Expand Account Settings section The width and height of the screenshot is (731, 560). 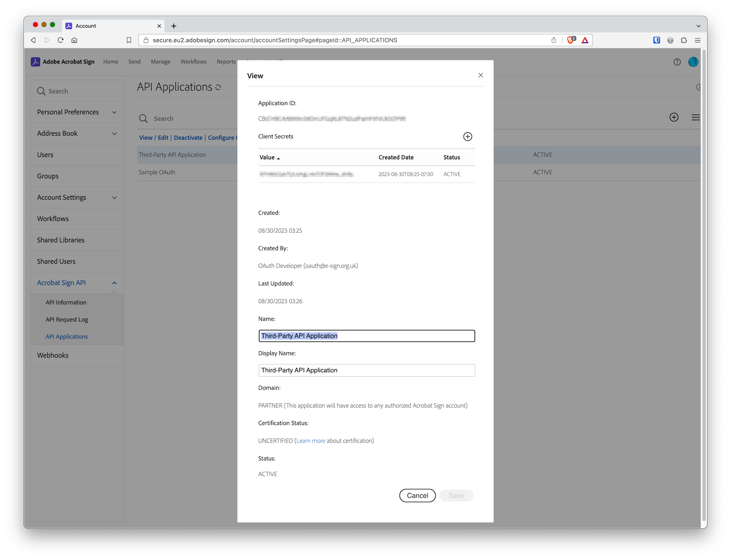[77, 198]
